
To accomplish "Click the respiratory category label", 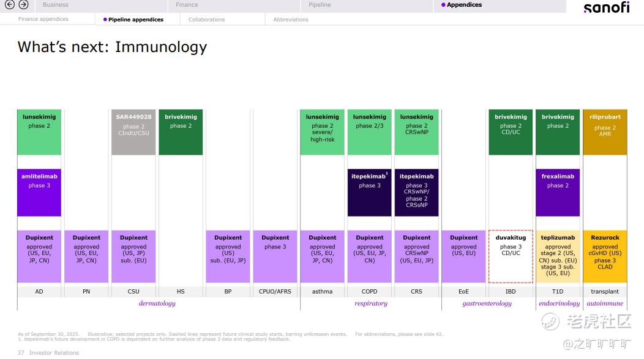I will coord(371,303).
